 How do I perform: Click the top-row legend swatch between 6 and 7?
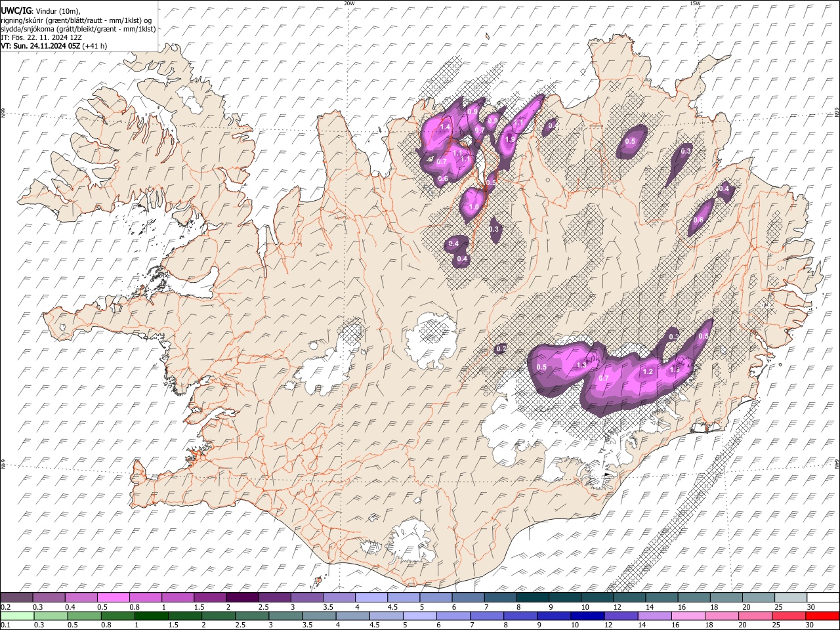pos(467,598)
